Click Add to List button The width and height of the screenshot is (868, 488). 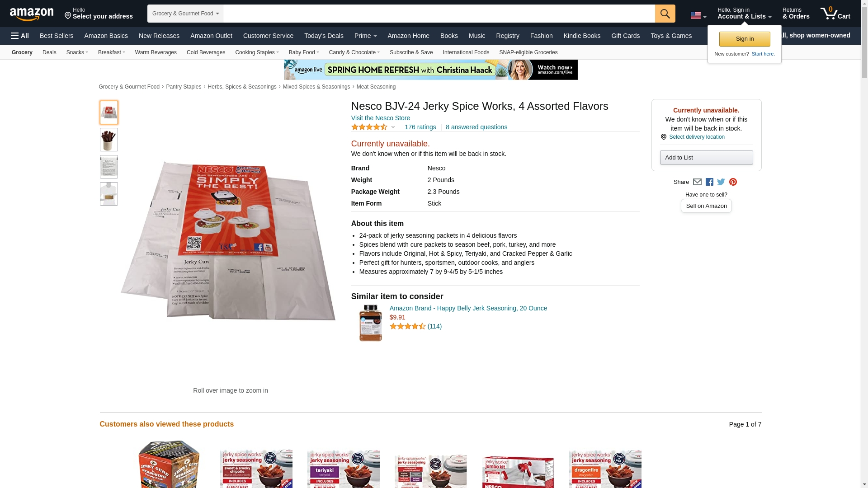706,157
